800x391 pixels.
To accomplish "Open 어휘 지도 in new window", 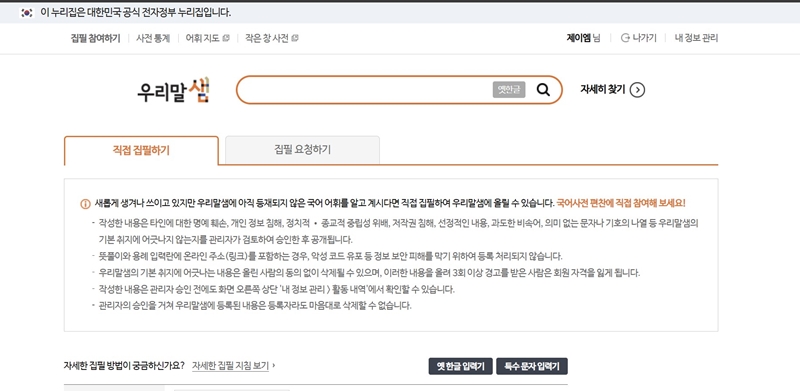I will click(x=207, y=38).
